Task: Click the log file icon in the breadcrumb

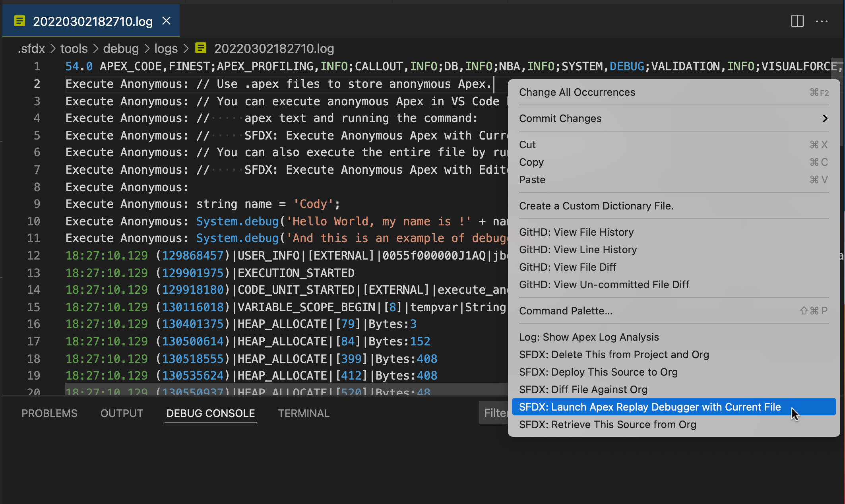Action: [x=201, y=48]
